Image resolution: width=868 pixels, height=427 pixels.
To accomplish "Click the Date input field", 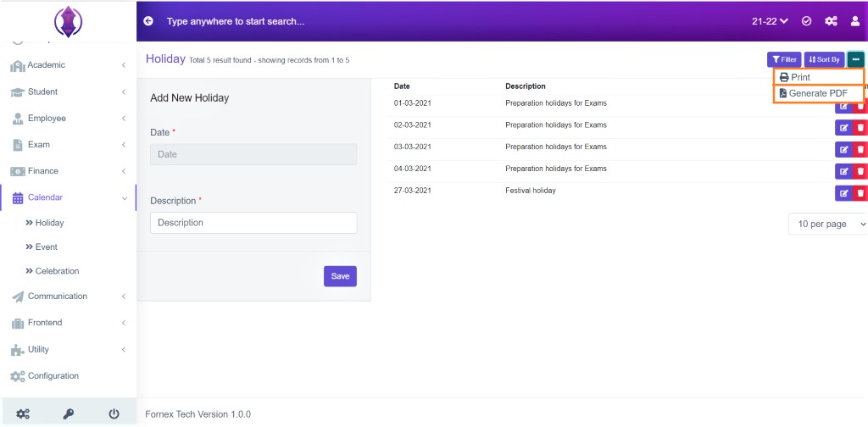I will click(253, 154).
